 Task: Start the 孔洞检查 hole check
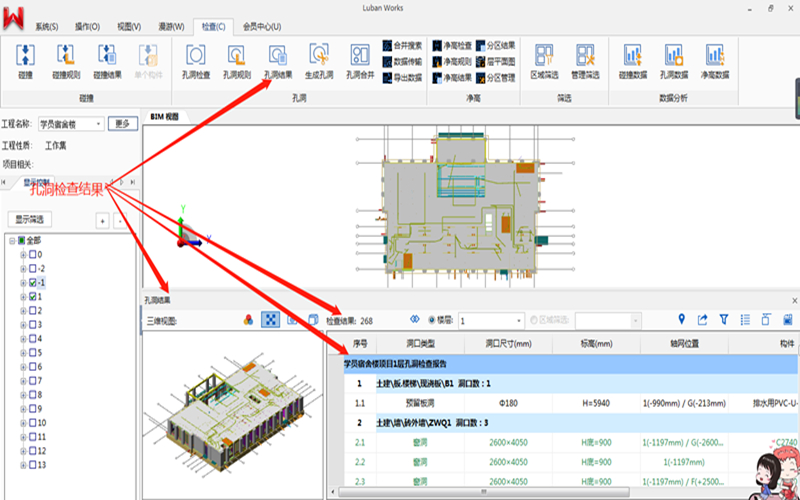point(196,61)
